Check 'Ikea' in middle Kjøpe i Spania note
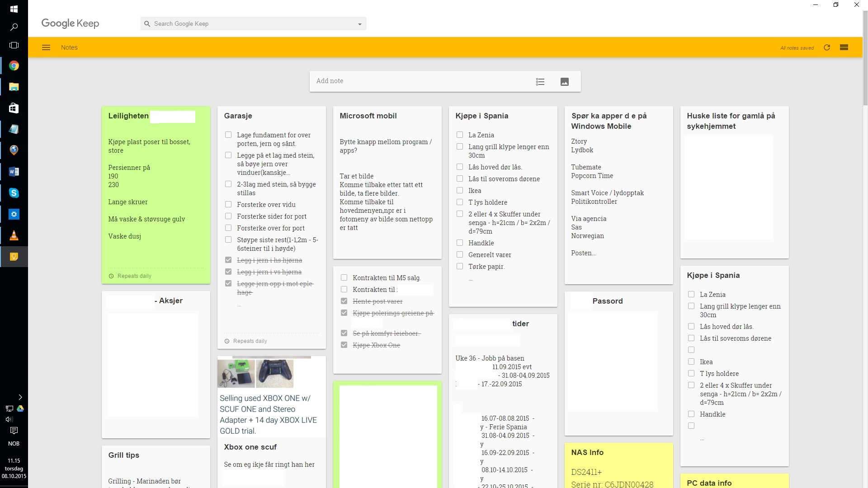Screen dimensions: 868x488 click(x=460, y=190)
